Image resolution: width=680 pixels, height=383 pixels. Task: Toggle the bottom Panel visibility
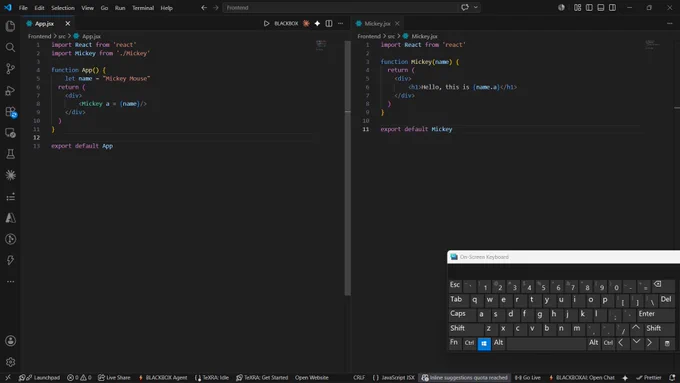tap(601, 7)
